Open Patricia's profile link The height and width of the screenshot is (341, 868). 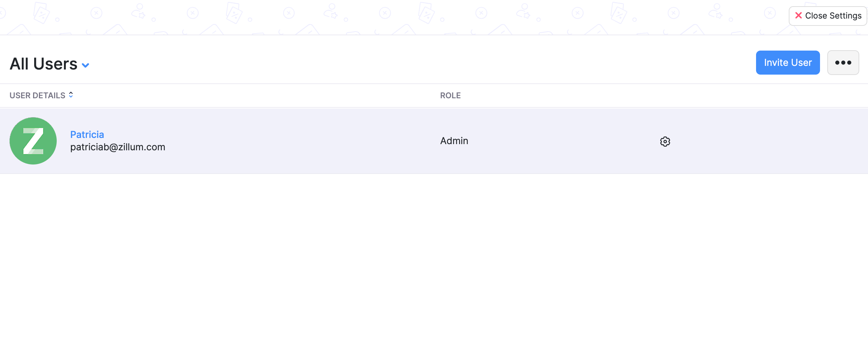tap(87, 134)
